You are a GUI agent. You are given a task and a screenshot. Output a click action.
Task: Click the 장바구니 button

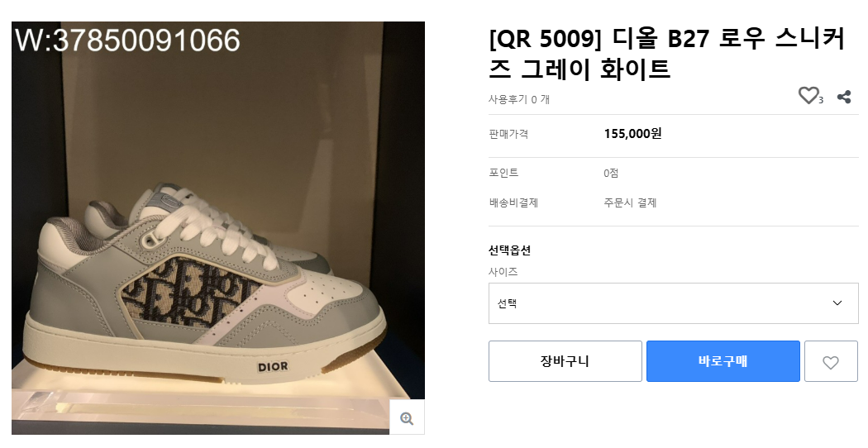pos(565,361)
